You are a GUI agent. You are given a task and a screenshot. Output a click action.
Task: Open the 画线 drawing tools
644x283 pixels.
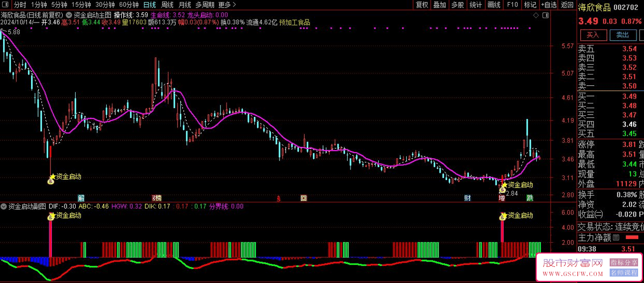coord(494,5)
